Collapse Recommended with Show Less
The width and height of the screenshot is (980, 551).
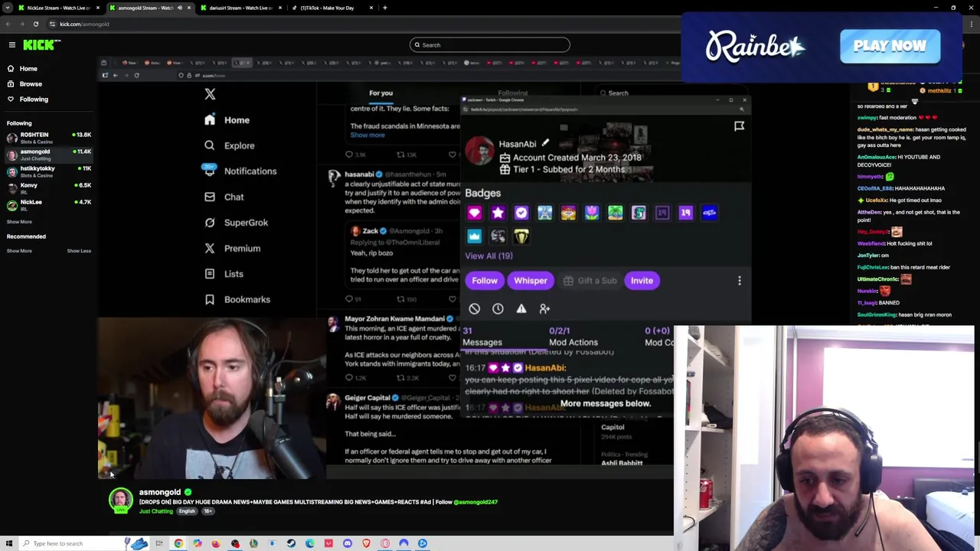point(79,251)
